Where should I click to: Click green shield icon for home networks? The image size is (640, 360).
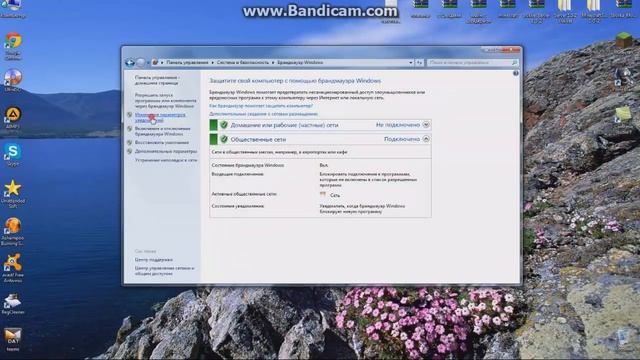coord(224,125)
